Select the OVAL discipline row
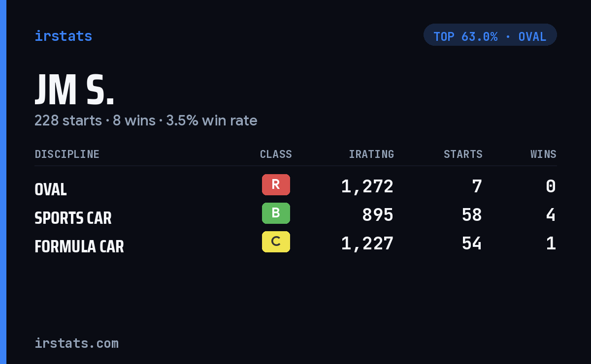The image size is (591, 364). 295,187
